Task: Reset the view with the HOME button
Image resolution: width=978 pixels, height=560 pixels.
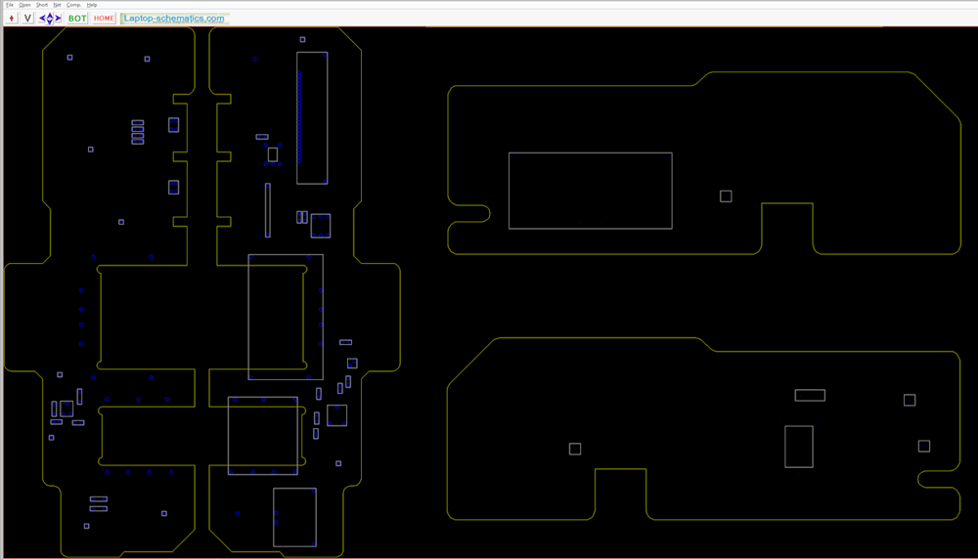Action: [105, 19]
